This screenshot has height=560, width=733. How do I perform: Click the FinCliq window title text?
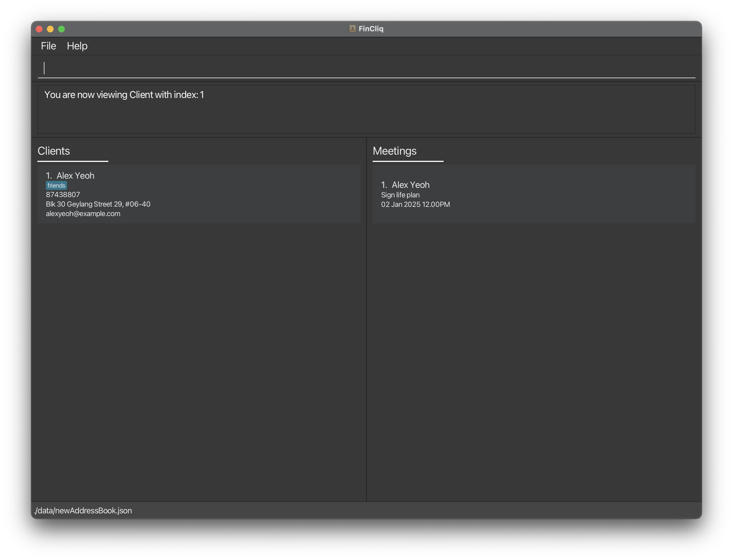pos(371,29)
